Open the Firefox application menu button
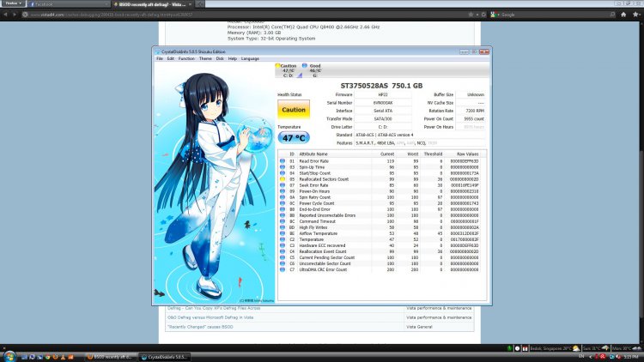 click(13, 3)
